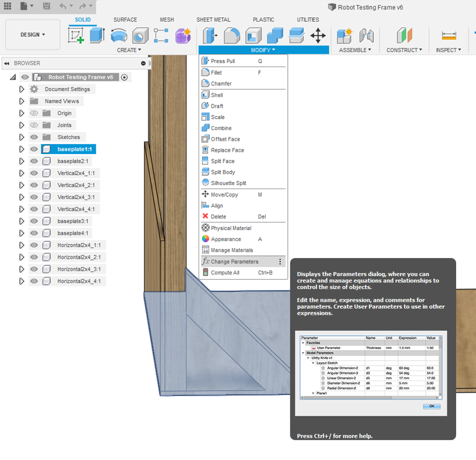Expand the Horizontal2x4_4:1 node

(22, 281)
